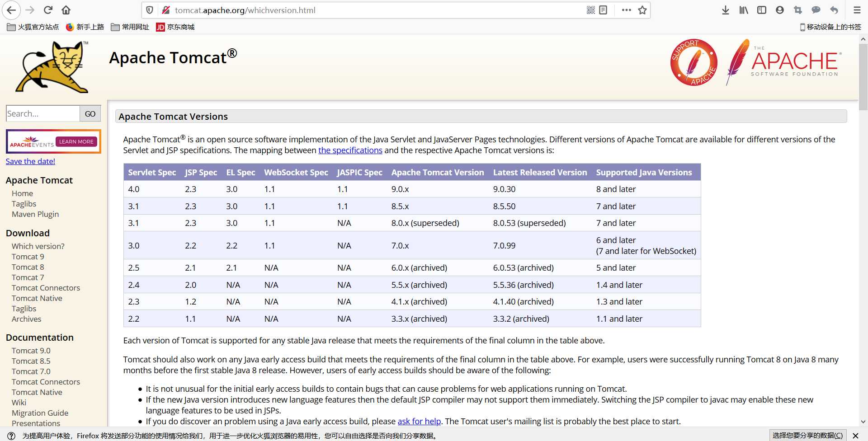868x441 pixels.
Task: Bookmark this page with star icon
Action: point(642,10)
